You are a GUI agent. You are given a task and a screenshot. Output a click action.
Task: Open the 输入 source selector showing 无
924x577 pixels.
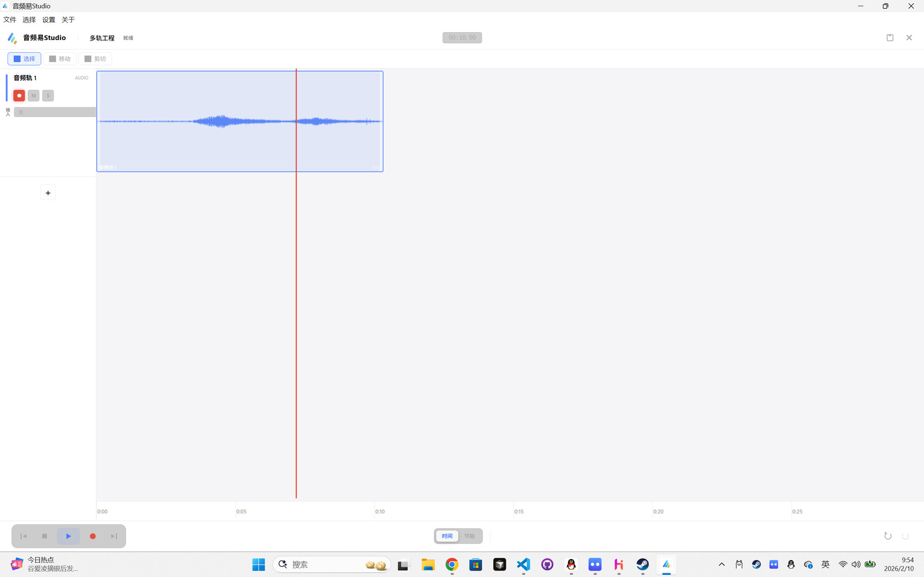[54, 112]
